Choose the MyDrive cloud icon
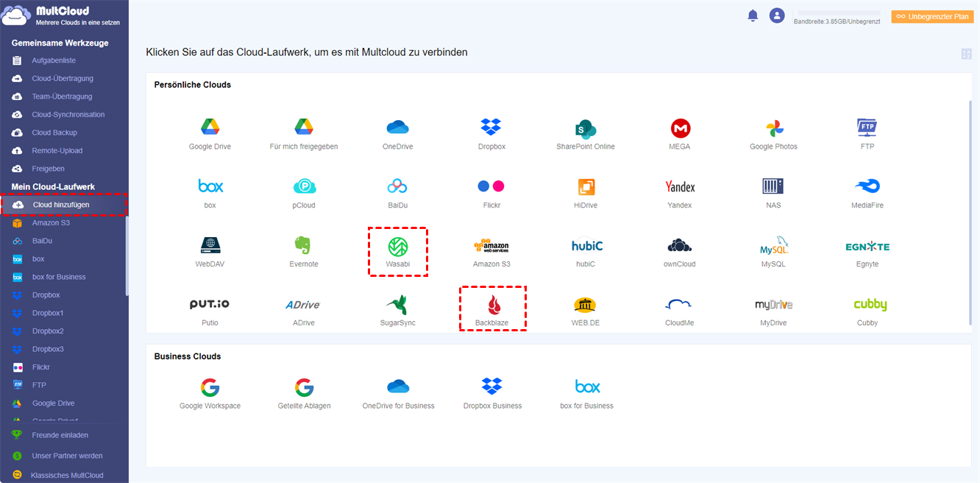 pyautogui.click(x=773, y=304)
